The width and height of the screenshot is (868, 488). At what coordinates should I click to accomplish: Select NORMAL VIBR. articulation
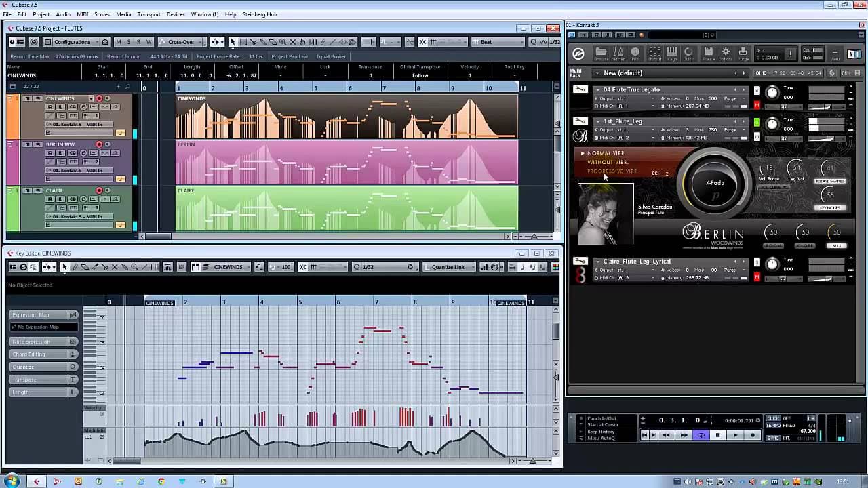click(606, 153)
